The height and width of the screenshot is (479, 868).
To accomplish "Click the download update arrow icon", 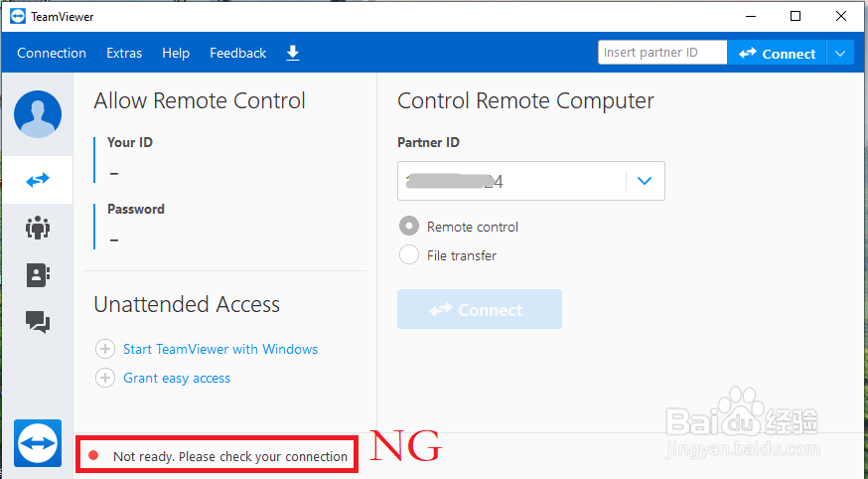I will pyautogui.click(x=293, y=53).
